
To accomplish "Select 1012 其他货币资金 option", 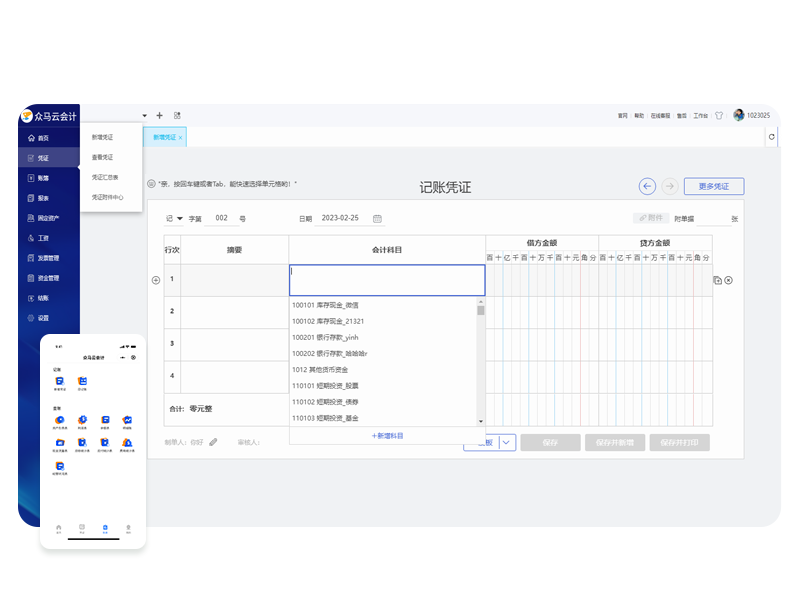I will point(383,370).
